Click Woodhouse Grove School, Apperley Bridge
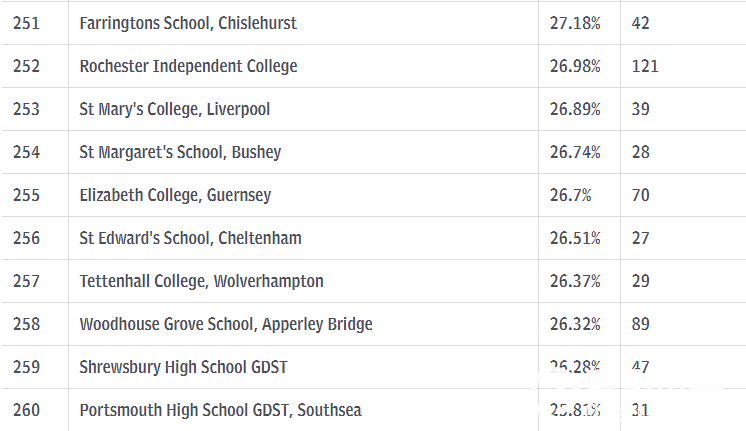Image resolution: width=746 pixels, height=431 pixels. pos(226,324)
